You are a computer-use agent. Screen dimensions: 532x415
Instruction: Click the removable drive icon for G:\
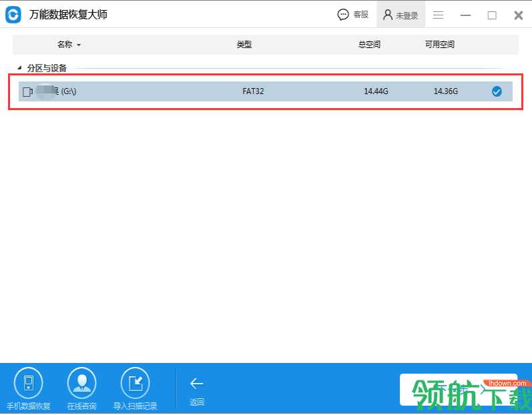[27, 91]
